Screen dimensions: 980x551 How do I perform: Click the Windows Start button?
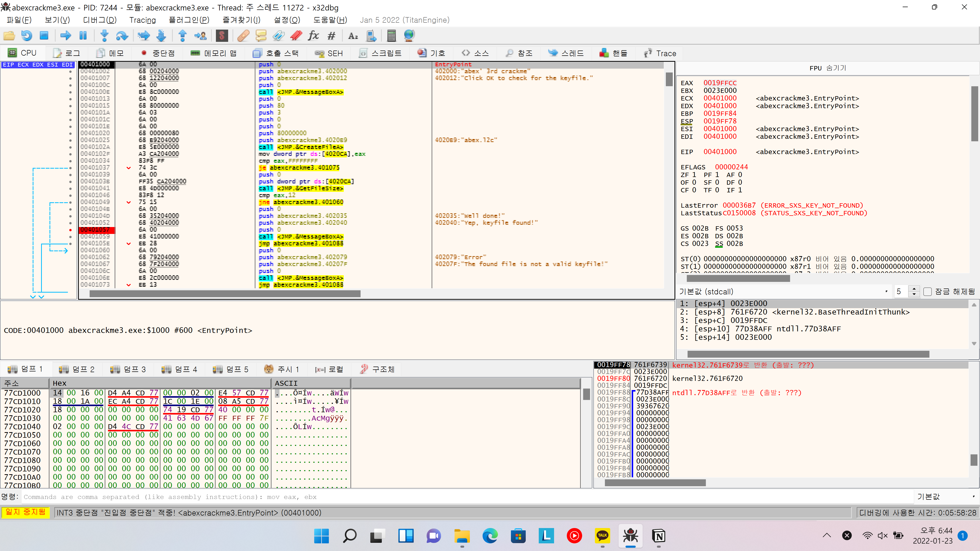pos(322,536)
